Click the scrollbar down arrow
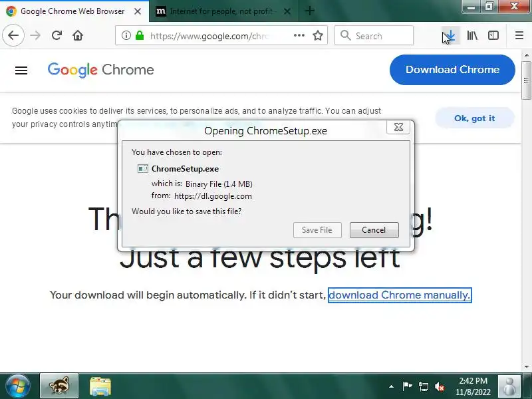 [526, 367]
